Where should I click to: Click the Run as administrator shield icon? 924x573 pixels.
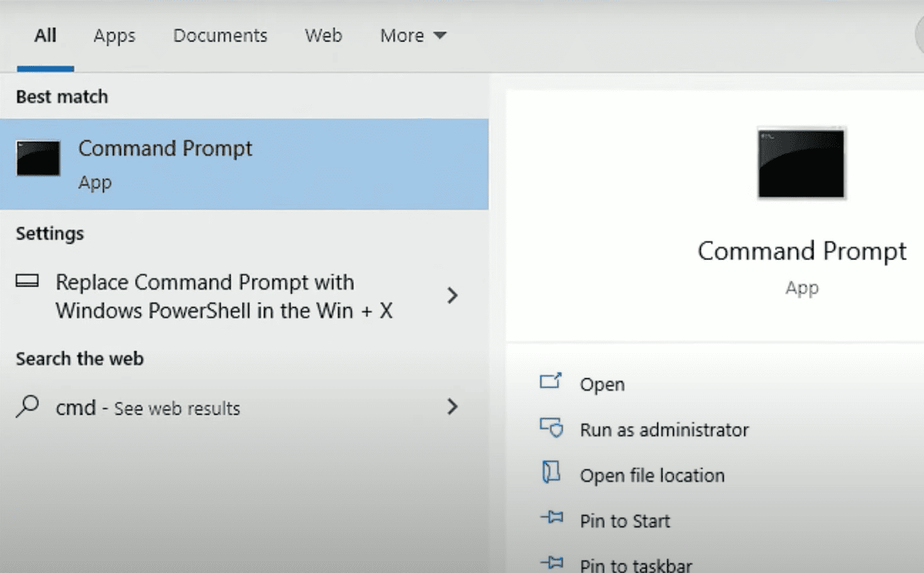(x=551, y=428)
